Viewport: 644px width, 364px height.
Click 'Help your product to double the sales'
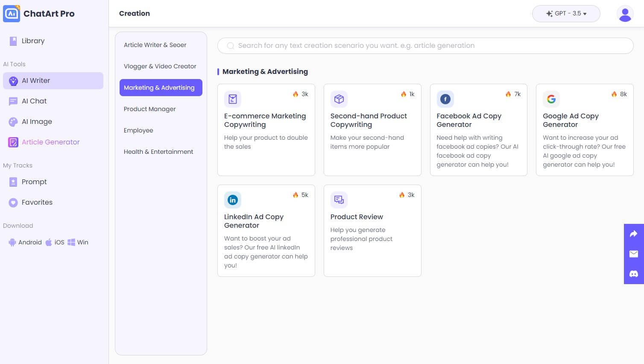coord(266,142)
